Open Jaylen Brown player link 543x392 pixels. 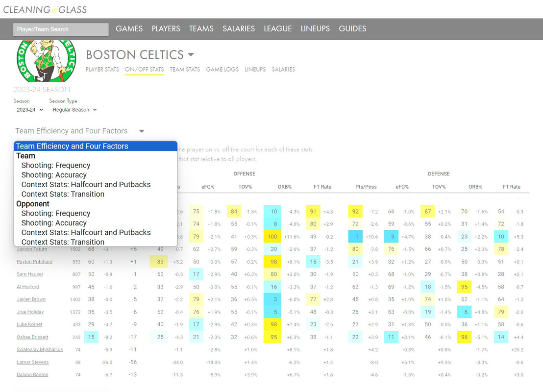(31, 299)
